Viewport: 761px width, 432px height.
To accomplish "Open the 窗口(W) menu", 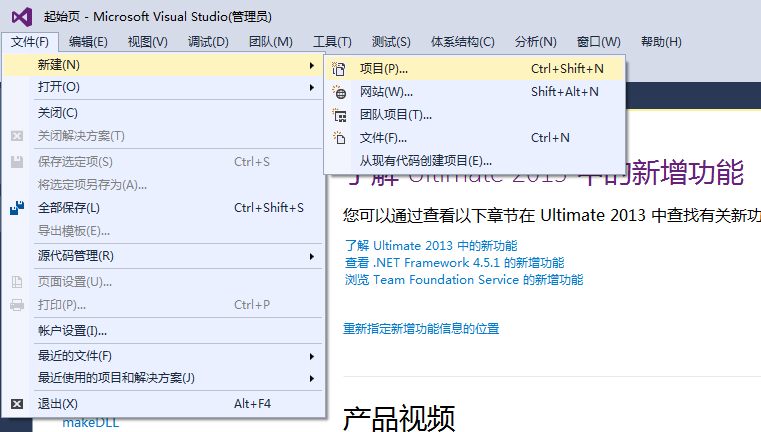I will pyautogui.click(x=598, y=42).
